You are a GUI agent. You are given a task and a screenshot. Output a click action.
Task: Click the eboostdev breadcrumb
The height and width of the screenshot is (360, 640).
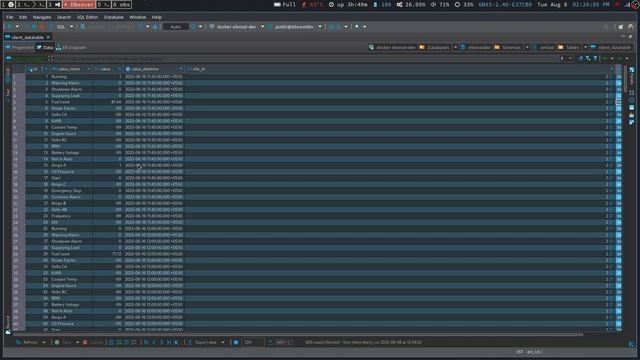tap(476, 47)
